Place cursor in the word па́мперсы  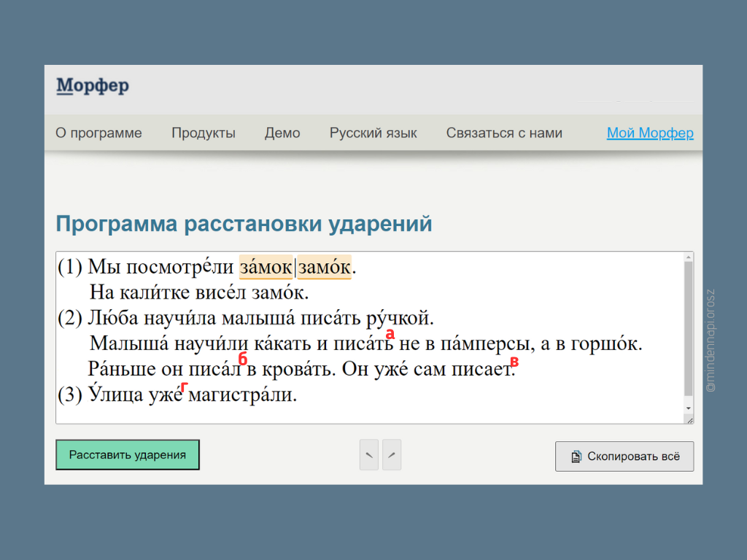coord(485,344)
